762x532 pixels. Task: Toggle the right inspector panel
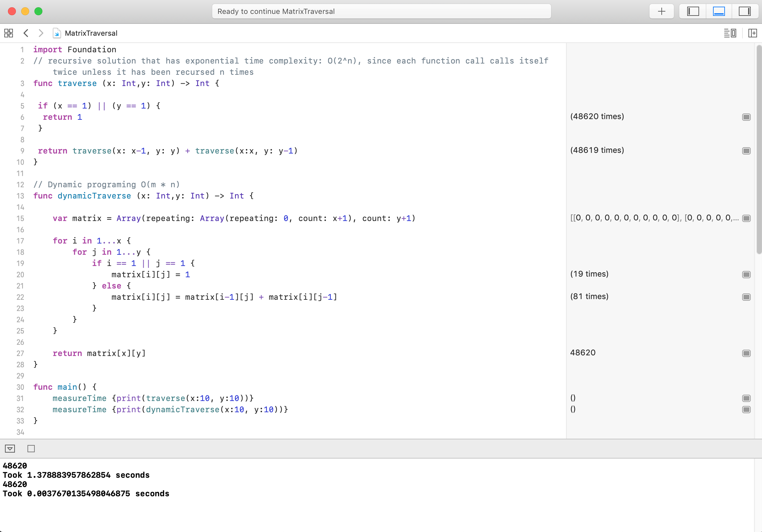[744, 11]
